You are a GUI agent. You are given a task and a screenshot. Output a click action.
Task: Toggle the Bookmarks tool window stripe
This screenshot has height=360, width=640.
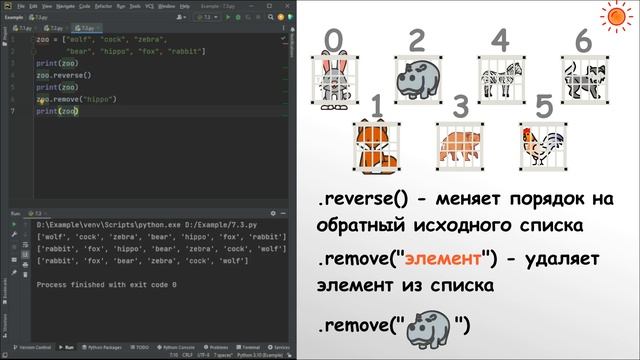pyautogui.click(x=5, y=291)
